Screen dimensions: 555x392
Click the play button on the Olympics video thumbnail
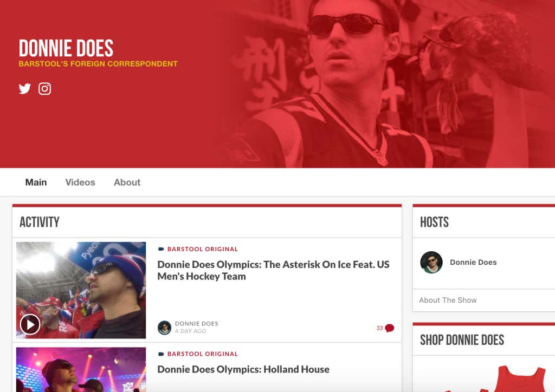[30, 324]
